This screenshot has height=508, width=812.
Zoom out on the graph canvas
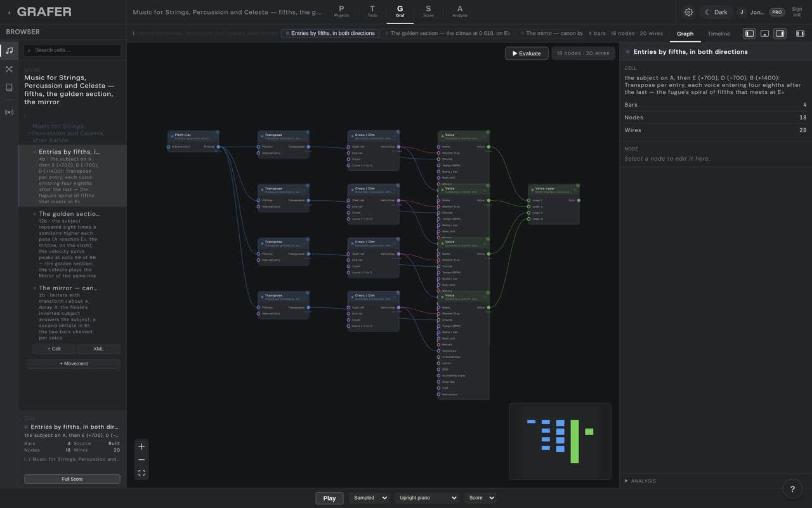coord(141,460)
